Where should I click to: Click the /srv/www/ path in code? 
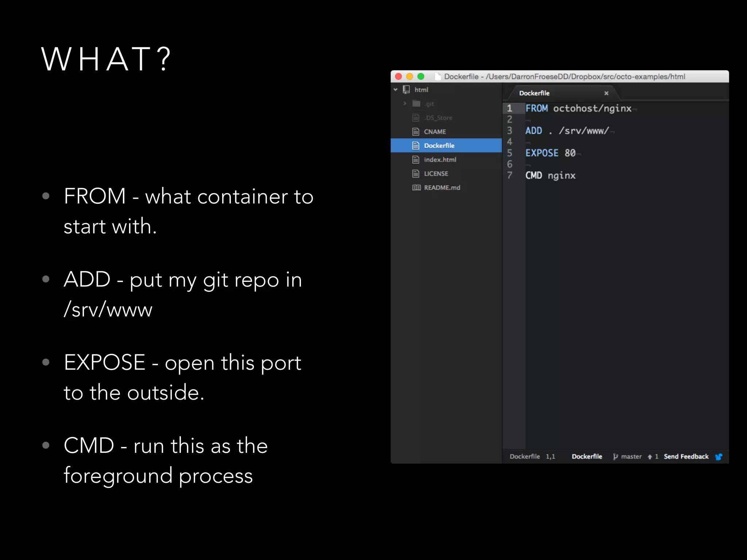click(584, 131)
